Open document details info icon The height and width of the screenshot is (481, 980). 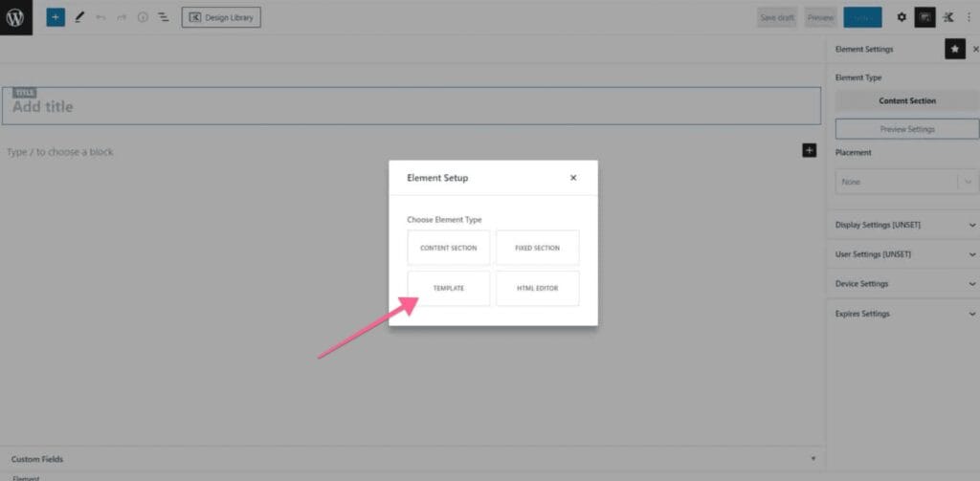143,17
